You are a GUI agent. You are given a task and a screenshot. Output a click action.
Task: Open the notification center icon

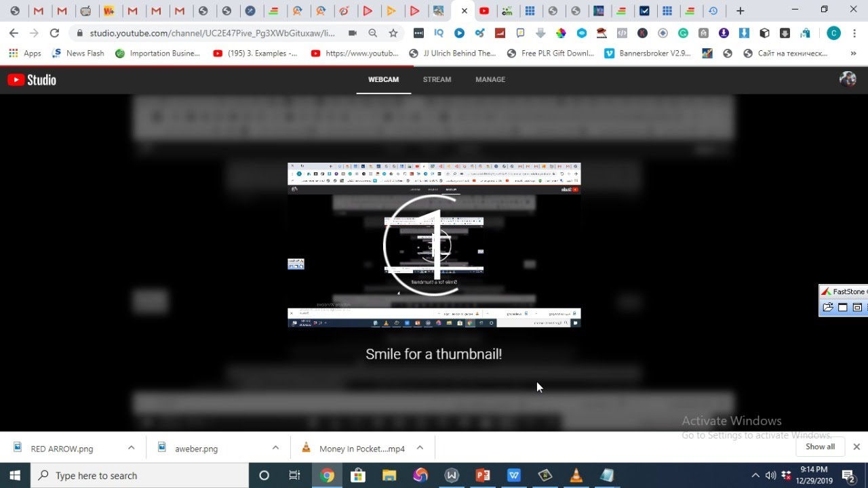point(848,475)
